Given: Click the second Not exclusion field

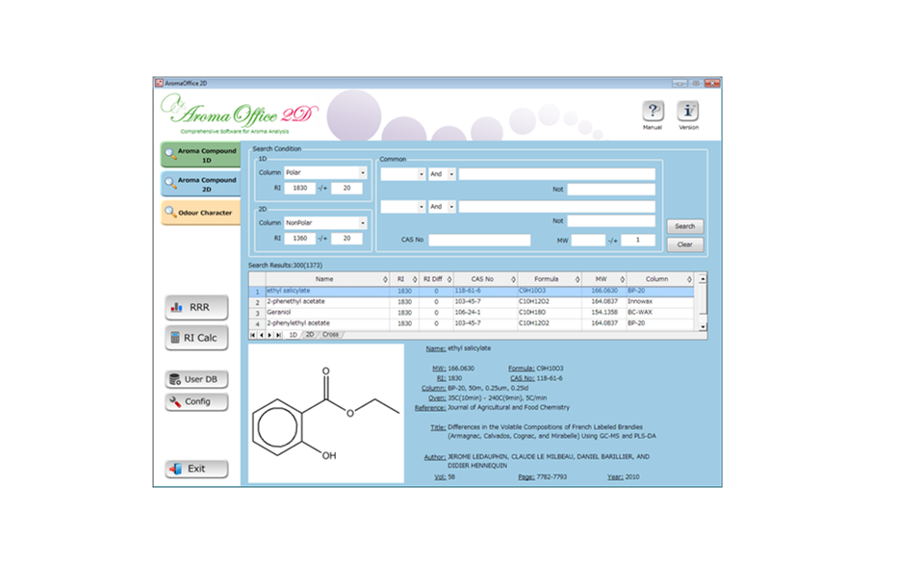Looking at the screenshot, I should [611, 221].
